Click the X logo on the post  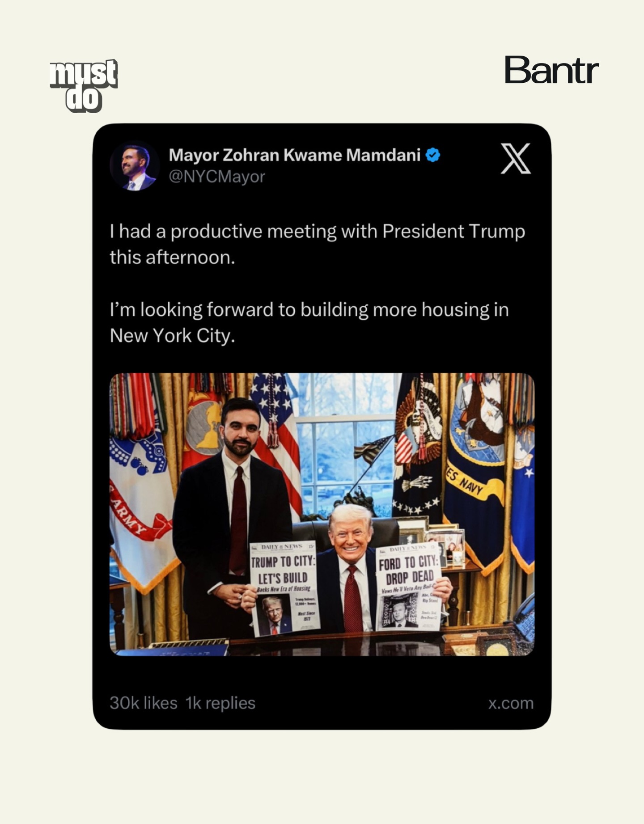coord(515,159)
